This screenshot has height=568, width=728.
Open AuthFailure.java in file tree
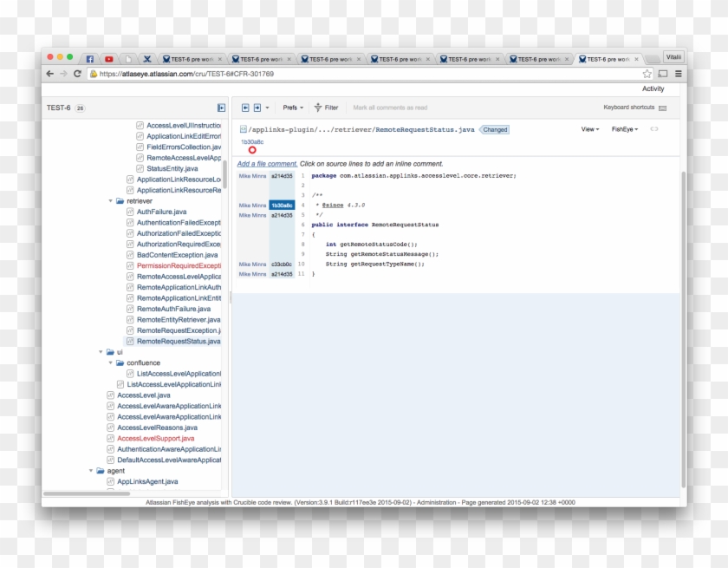tap(160, 212)
